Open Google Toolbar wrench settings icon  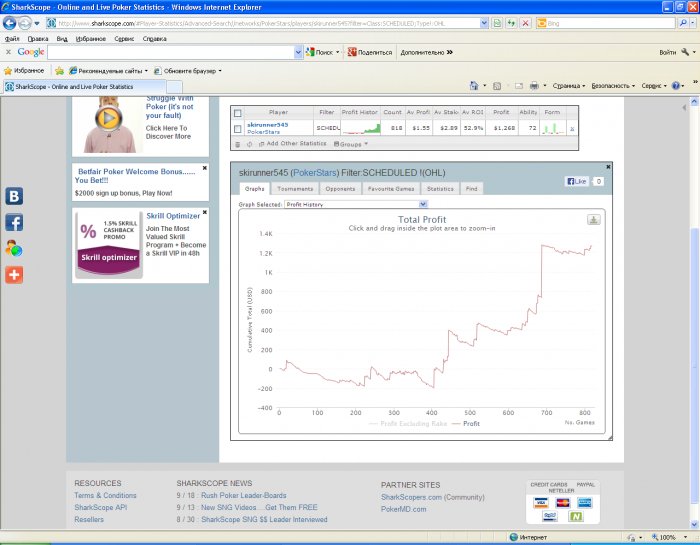(x=685, y=52)
